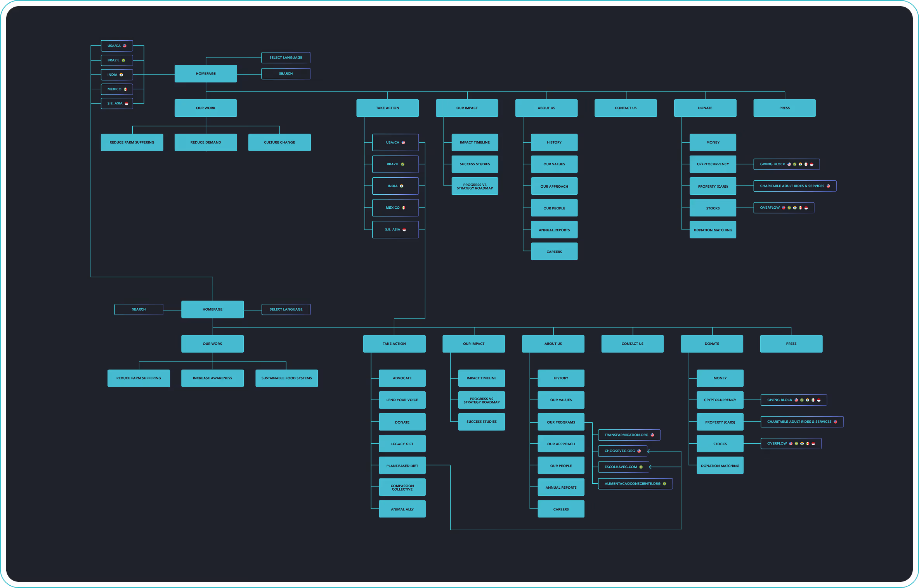919x588 pixels.
Task: Click Reduce Farm Suffering beside Reduce Demand
Action: click(x=132, y=142)
